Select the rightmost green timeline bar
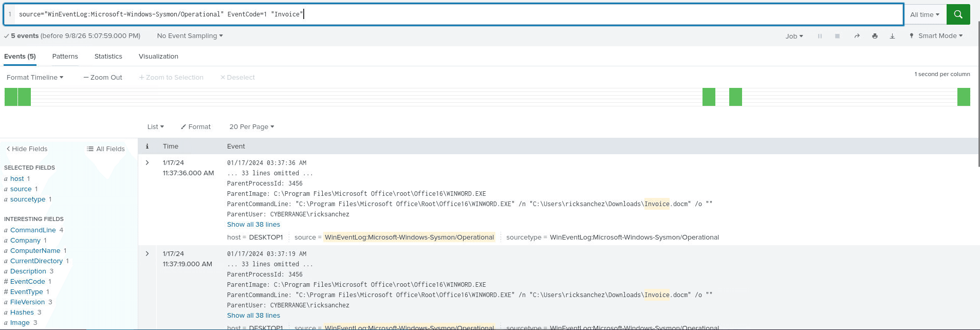Screen dimensions: 980x330 pyautogui.click(x=964, y=97)
